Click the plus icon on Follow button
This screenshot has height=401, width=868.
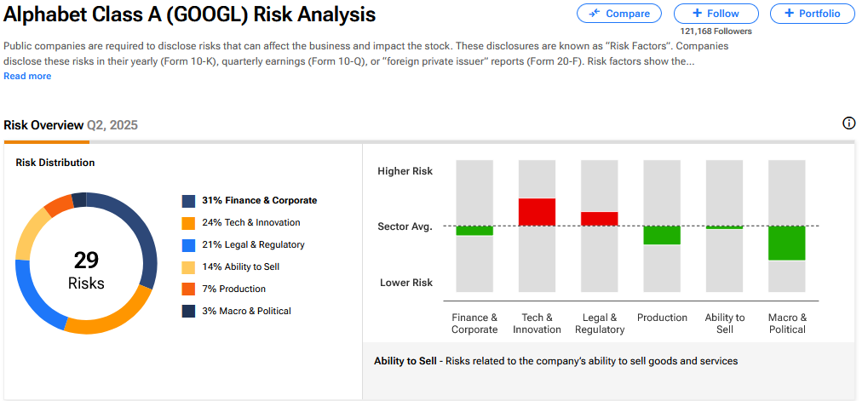697,14
